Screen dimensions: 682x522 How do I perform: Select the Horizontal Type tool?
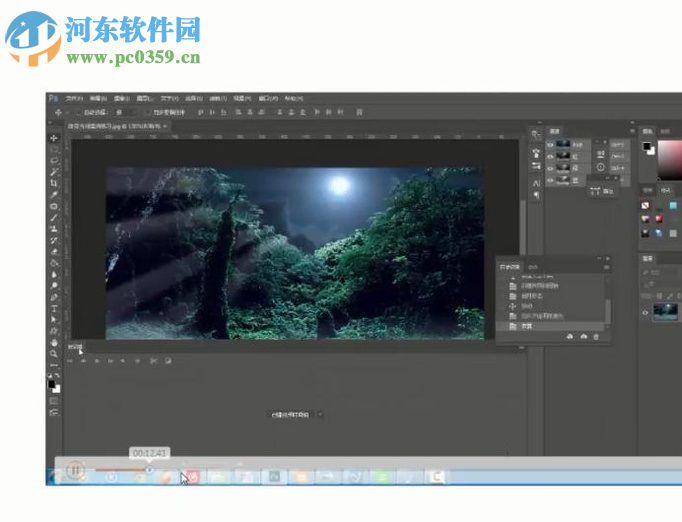(x=54, y=309)
